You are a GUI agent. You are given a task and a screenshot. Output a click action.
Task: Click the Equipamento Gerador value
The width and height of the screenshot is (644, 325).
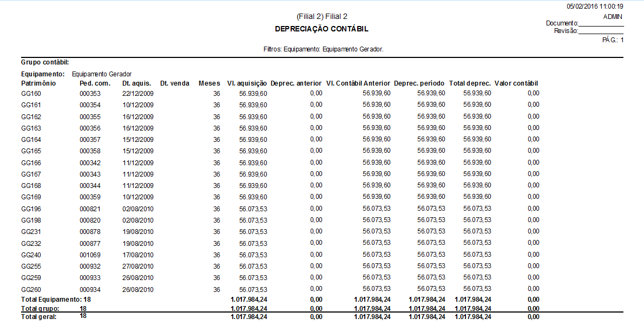(101, 74)
